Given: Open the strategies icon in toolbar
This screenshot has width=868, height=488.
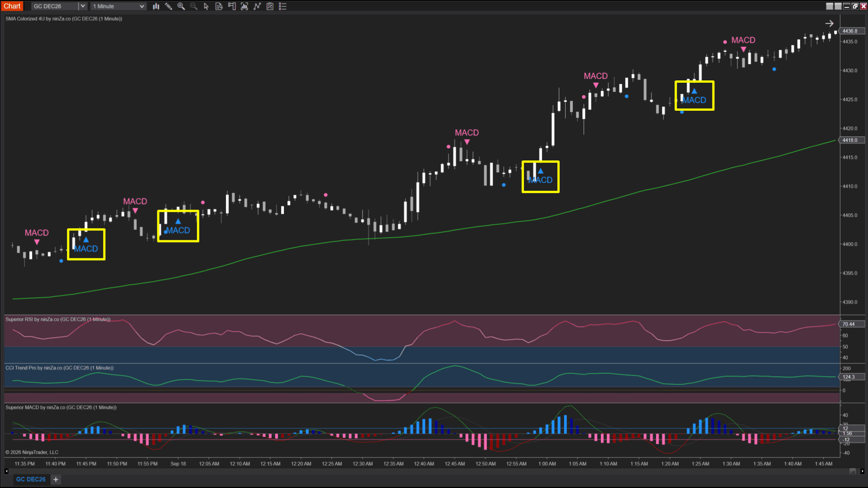Looking at the screenshot, I should pyautogui.click(x=270, y=6).
